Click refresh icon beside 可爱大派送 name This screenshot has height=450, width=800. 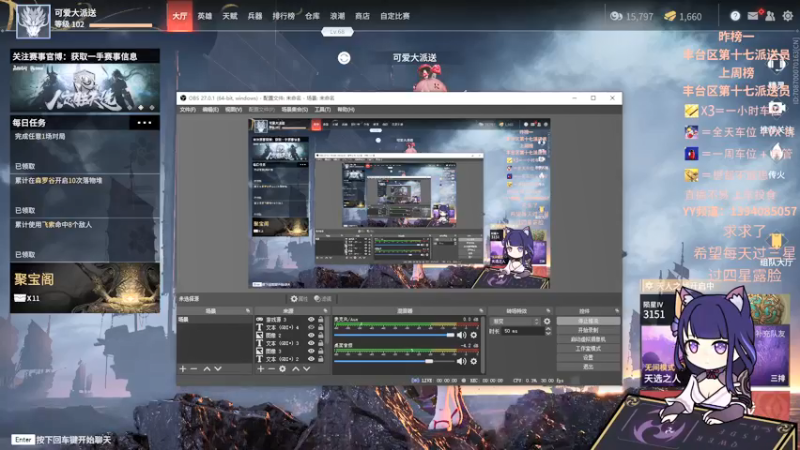[x=344, y=58]
